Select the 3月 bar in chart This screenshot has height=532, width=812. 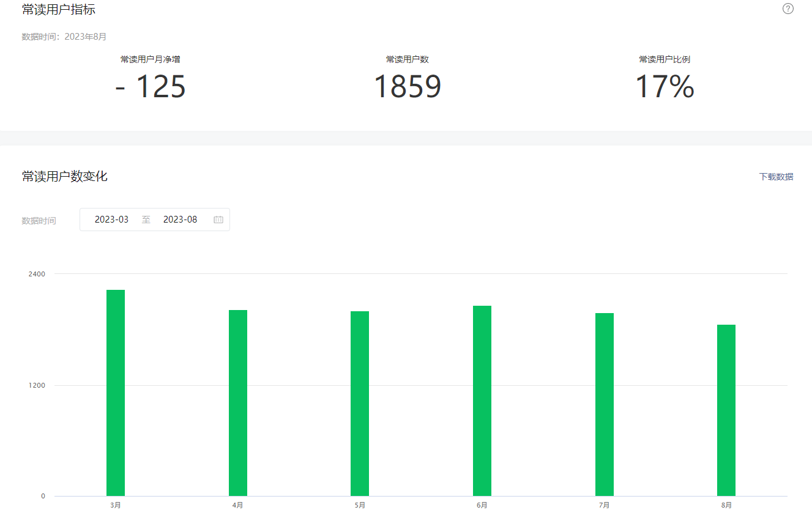click(x=116, y=393)
